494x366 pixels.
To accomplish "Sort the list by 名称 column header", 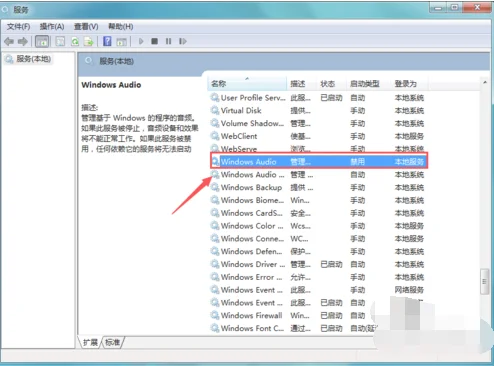I will click(247, 84).
